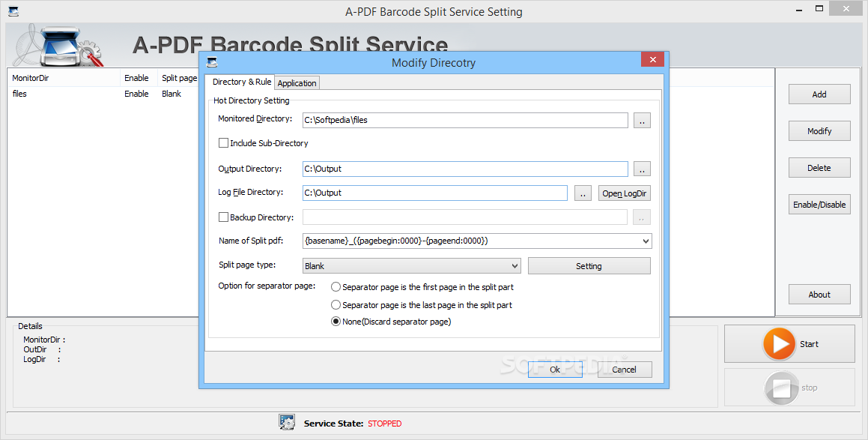Close the Modify Directory dialog
Viewport: 868px width, 440px height.
pos(653,60)
